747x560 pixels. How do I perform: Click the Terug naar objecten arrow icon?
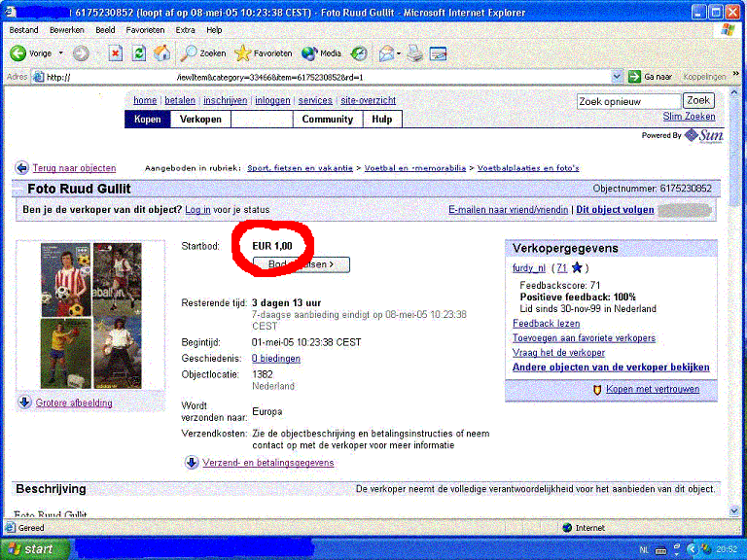click(x=21, y=167)
